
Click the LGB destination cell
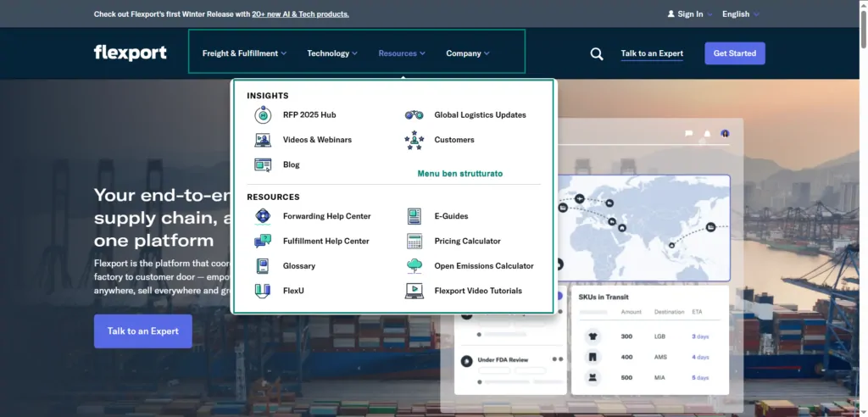coord(659,336)
